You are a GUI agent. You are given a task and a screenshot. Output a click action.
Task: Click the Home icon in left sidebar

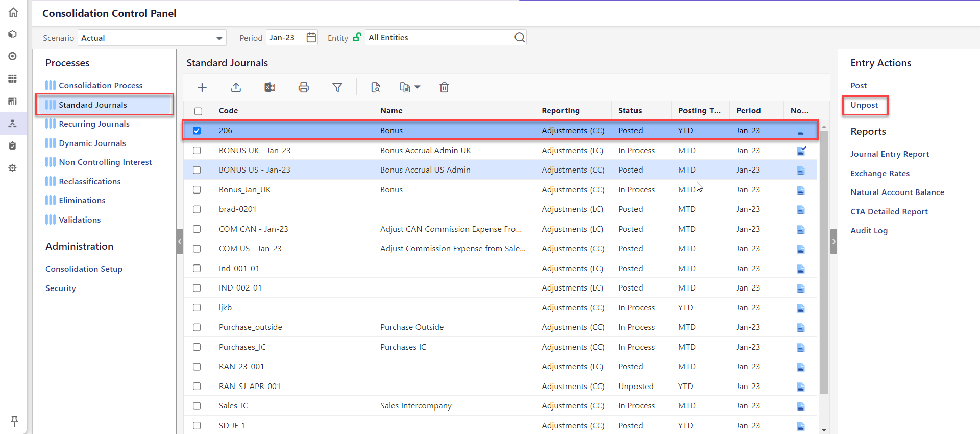(x=13, y=12)
